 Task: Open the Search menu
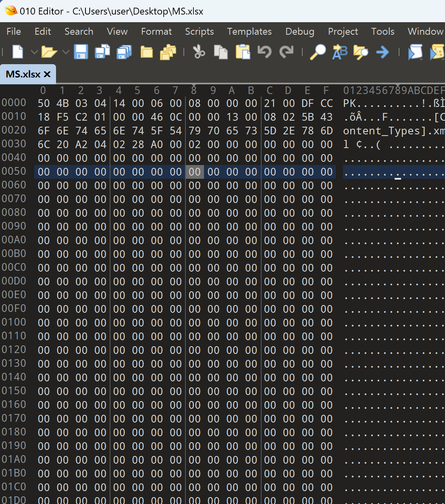click(x=79, y=31)
